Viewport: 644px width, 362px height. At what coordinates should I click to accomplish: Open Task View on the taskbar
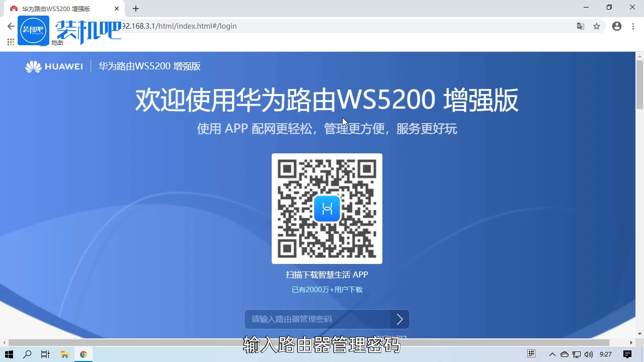tap(45, 354)
